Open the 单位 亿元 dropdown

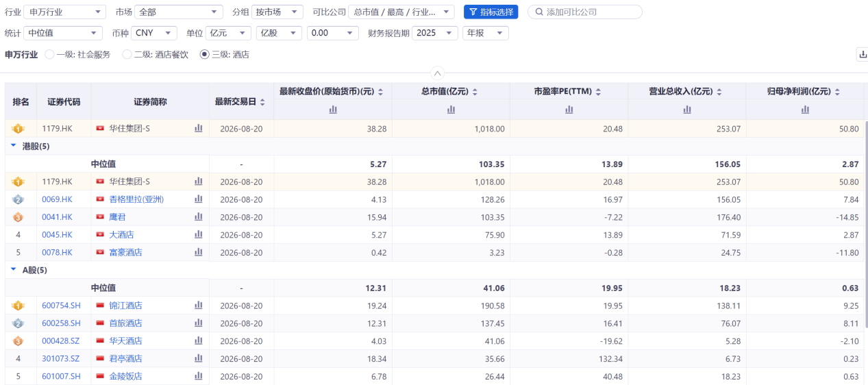(x=228, y=33)
